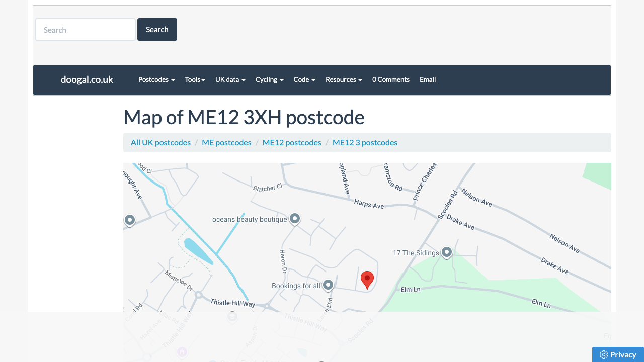Select the Bookings for all map marker
The image size is (644, 362).
click(328, 285)
